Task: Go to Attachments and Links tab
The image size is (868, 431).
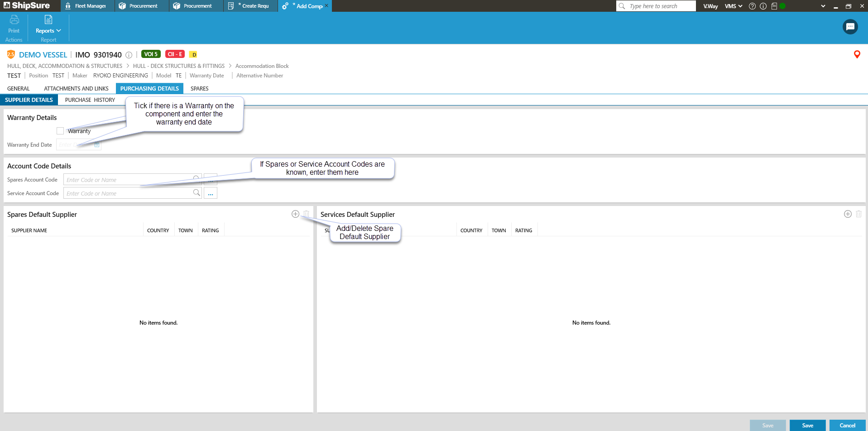Action: (x=76, y=89)
